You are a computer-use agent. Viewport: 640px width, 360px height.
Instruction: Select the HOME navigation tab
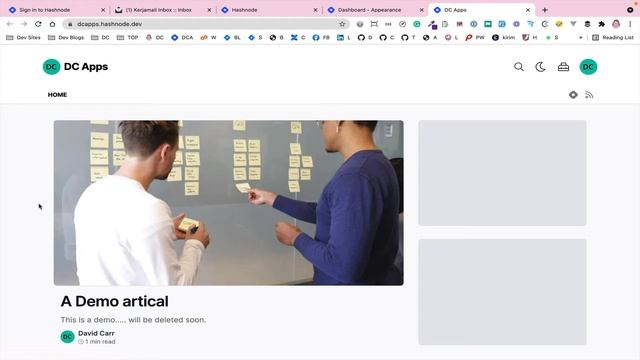point(57,95)
